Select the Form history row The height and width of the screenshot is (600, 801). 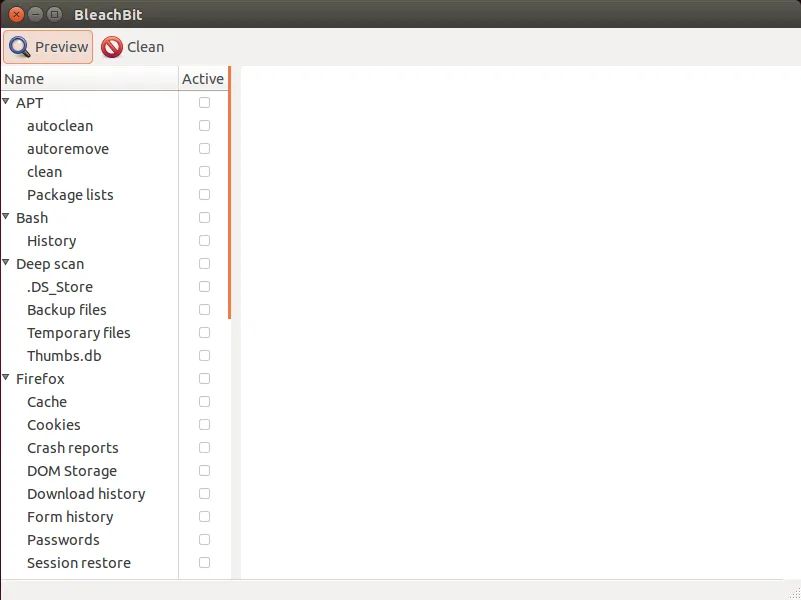pyautogui.click(x=70, y=516)
